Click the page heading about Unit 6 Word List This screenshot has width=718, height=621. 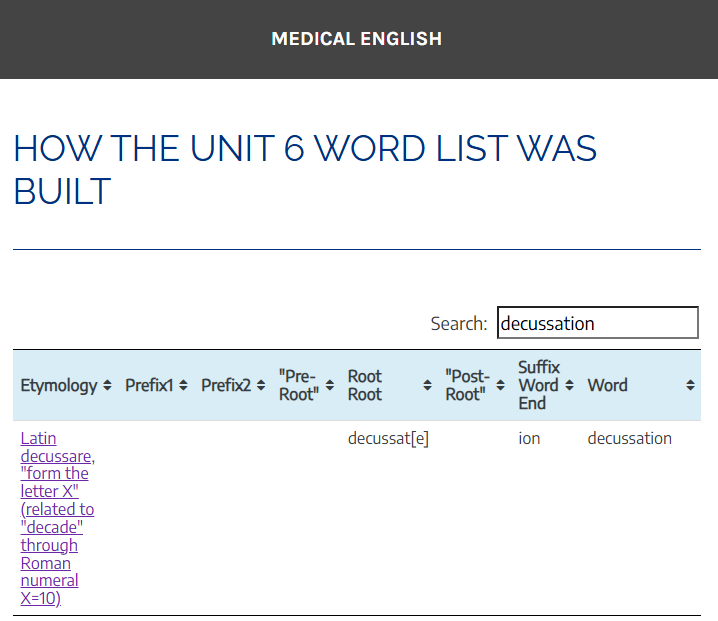pyautogui.click(x=305, y=169)
